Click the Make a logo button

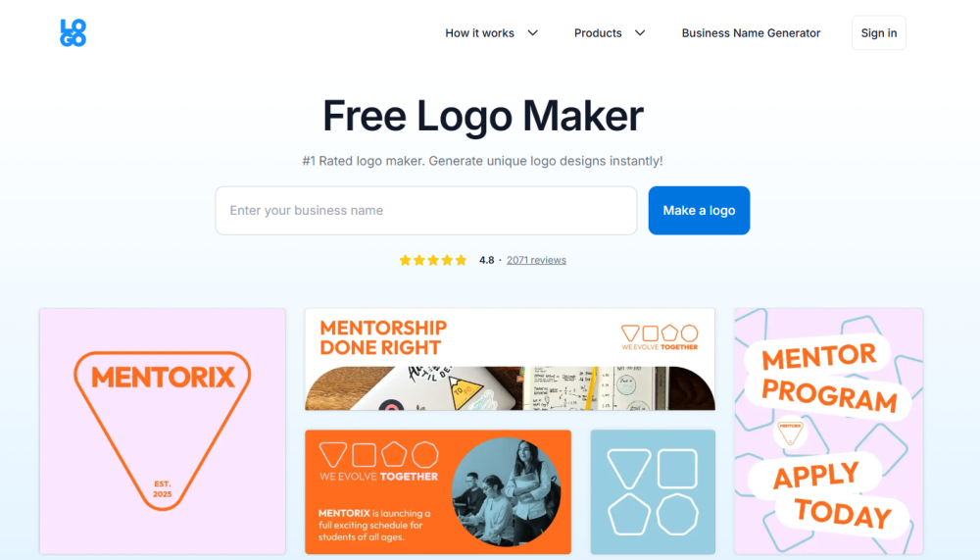tap(699, 210)
